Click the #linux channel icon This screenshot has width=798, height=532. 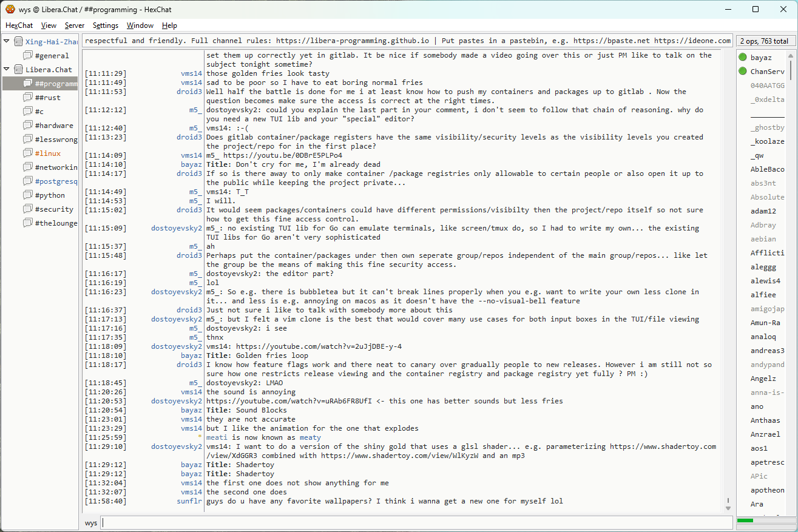coord(28,153)
